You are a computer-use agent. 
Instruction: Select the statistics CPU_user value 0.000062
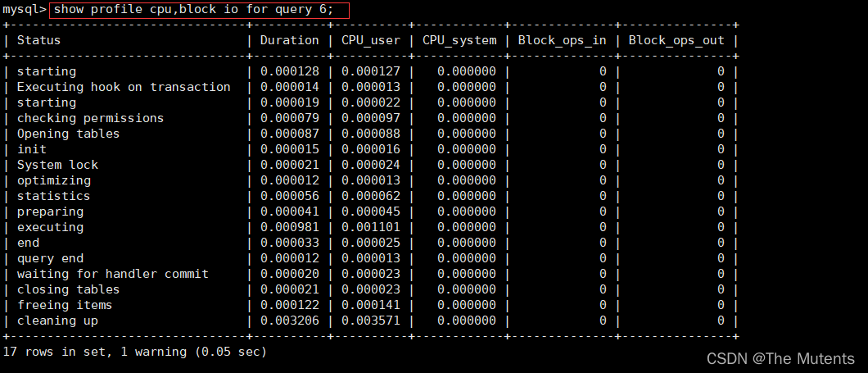pos(371,196)
